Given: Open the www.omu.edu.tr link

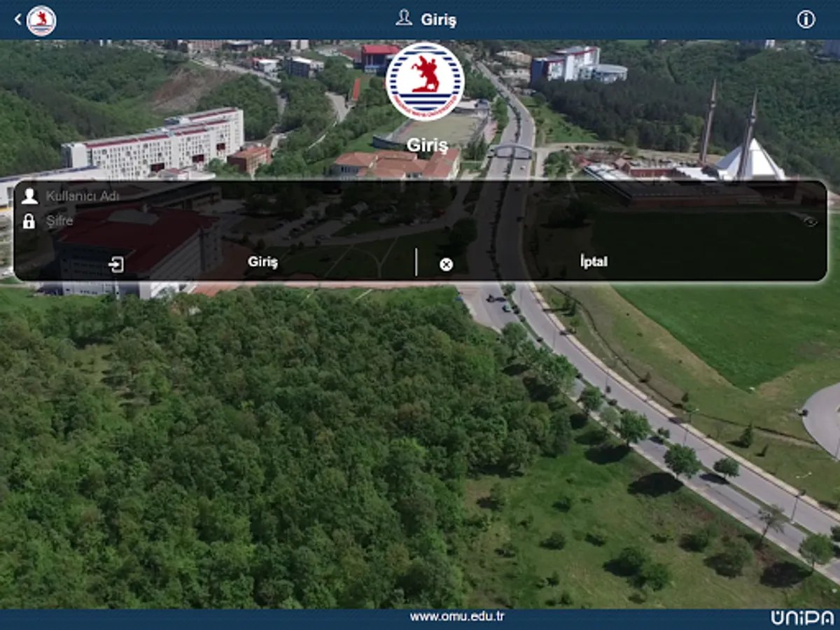Looking at the screenshot, I should click(x=456, y=617).
